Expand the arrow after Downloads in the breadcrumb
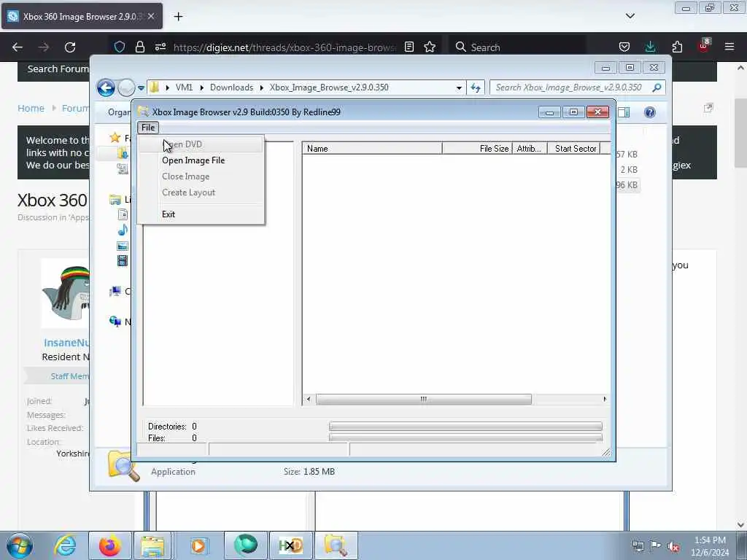This screenshot has width=747, height=560. 262,87
